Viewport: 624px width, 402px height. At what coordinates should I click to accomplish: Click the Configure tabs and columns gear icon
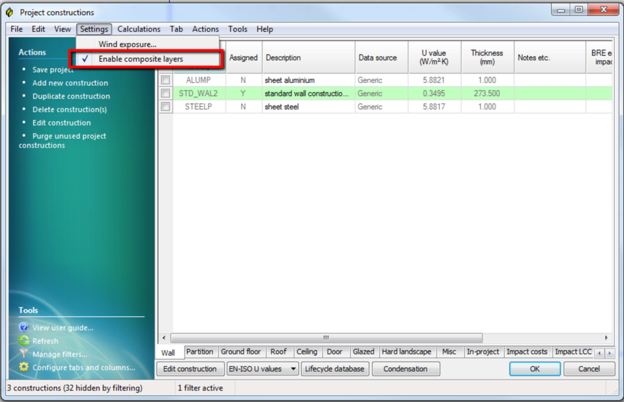coord(23,367)
